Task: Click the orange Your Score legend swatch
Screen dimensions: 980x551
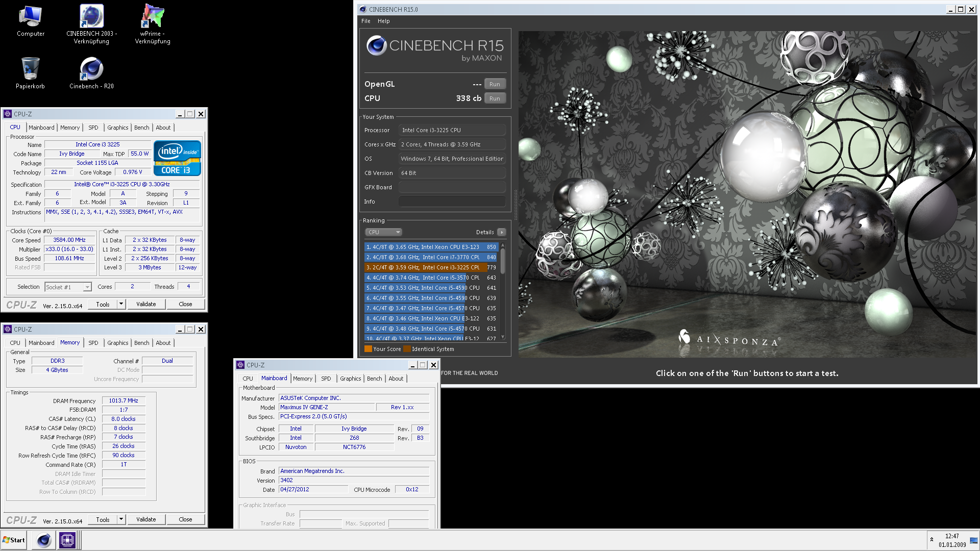Action: click(x=368, y=349)
